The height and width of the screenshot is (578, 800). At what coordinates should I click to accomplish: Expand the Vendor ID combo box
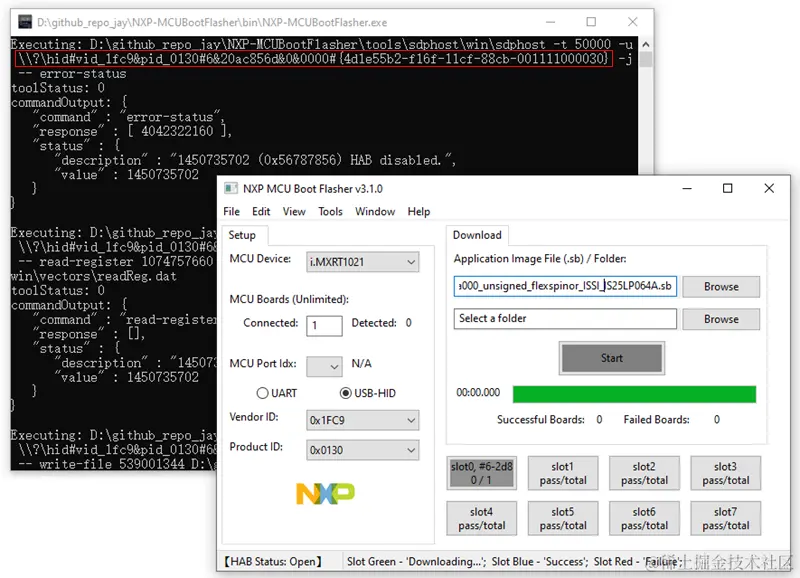tap(362, 420)
